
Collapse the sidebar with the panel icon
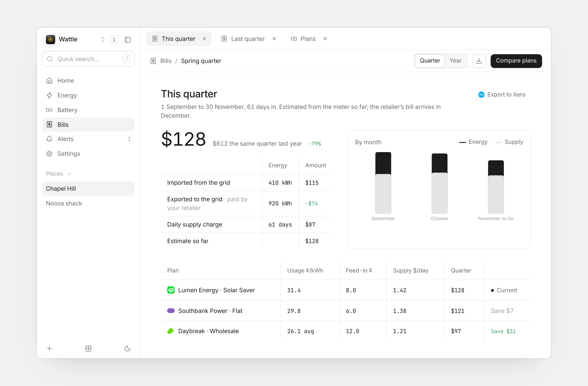click(x=128, y=40)
